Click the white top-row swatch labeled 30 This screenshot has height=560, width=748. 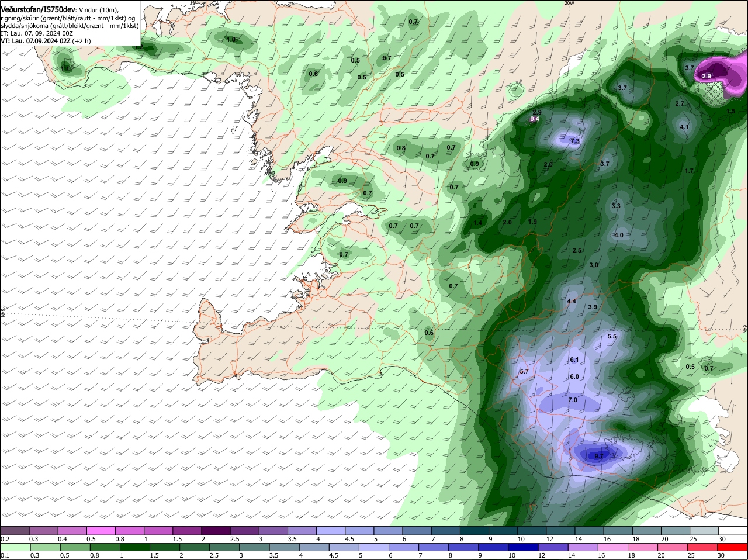coord(733,531)
